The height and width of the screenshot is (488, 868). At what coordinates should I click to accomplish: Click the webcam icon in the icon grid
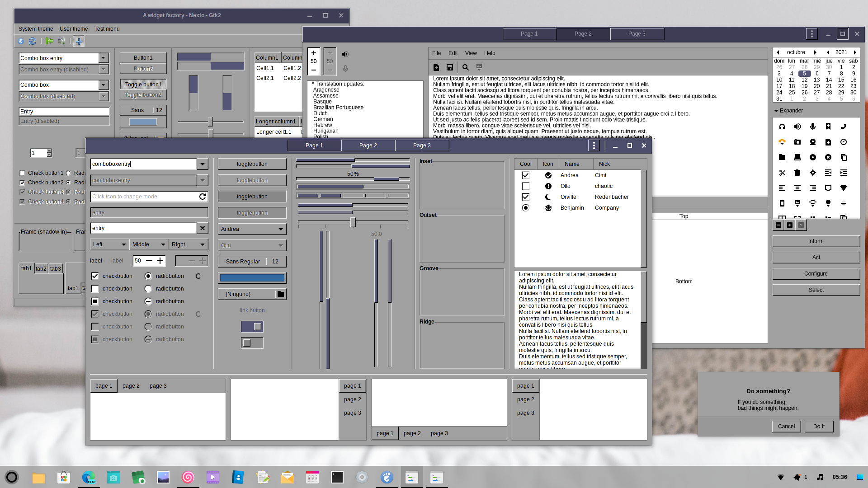(x=813, y=142)
